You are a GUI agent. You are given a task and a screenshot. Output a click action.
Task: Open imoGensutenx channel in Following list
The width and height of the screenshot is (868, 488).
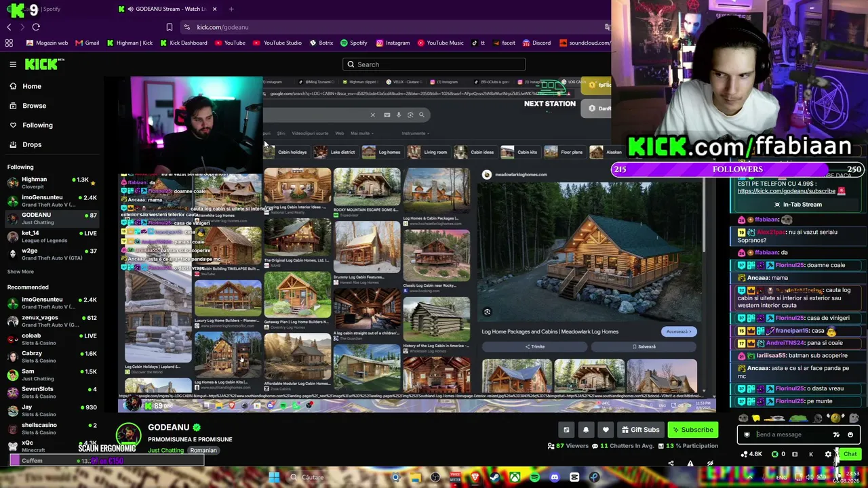pyautogui.click(x=51, y=201)
